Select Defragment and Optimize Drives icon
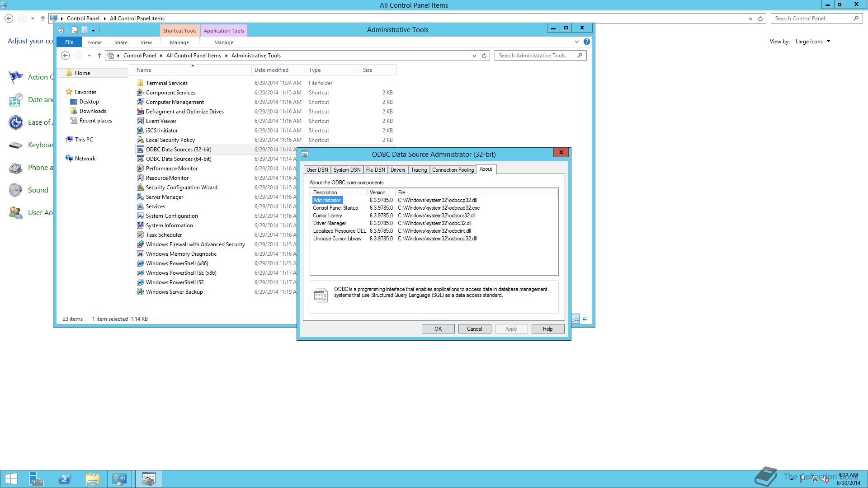The width and height of the screenshot is (868, 488). pyautogui.click(x=140, y=111)
